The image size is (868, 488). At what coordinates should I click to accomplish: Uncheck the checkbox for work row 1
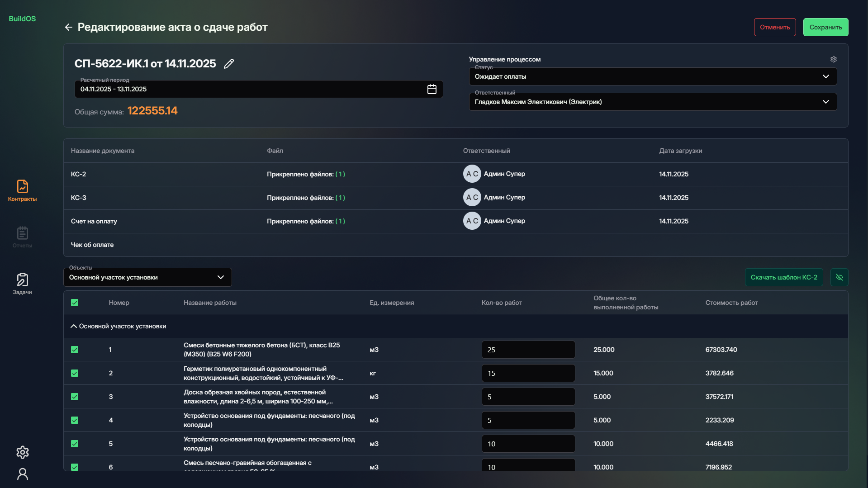[x=75, y=350]
